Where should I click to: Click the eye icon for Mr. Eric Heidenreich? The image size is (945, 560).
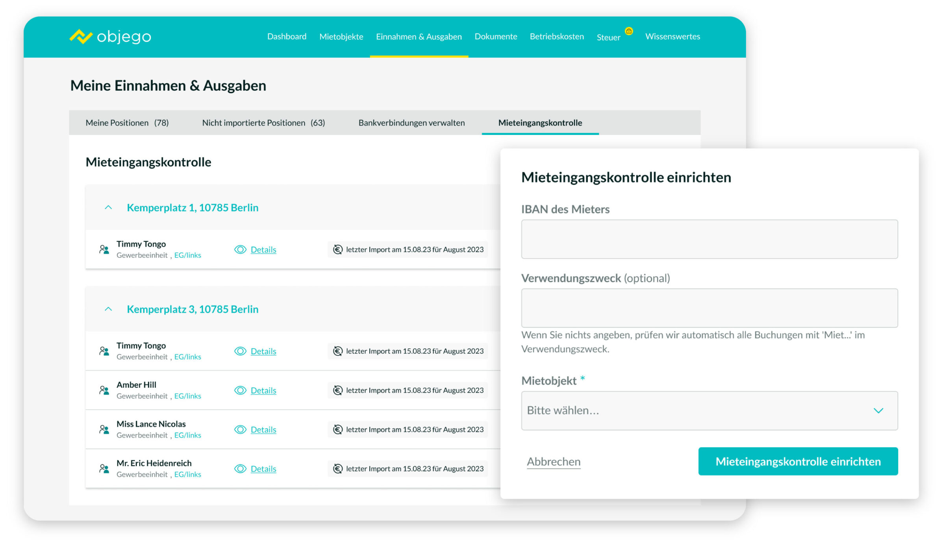click(240, 468)
